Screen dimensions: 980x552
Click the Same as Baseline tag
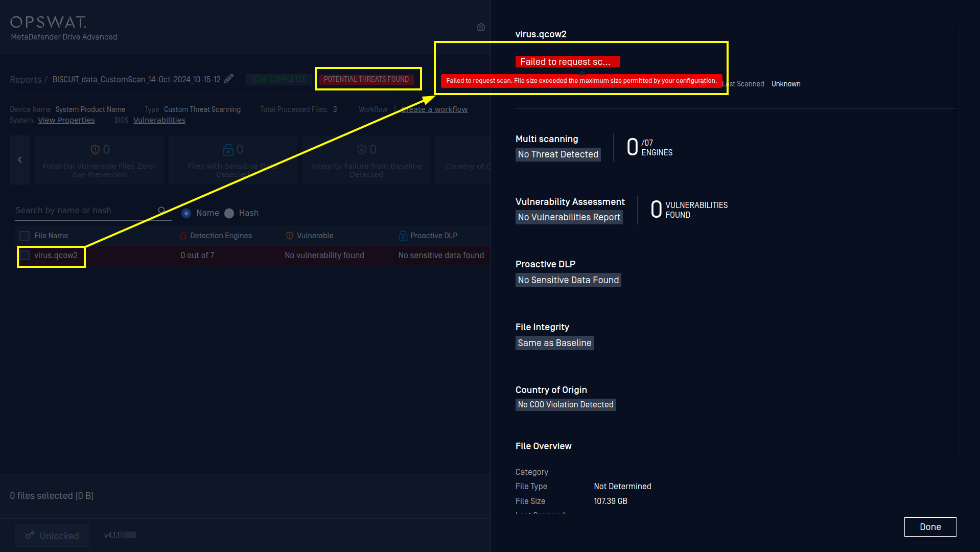(x=554, y=343)
